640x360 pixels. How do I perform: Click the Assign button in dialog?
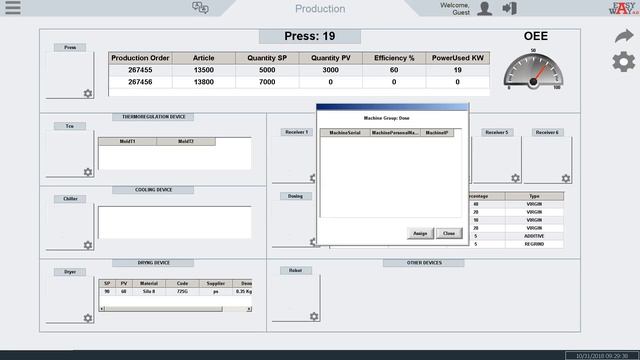click(420, 233)
